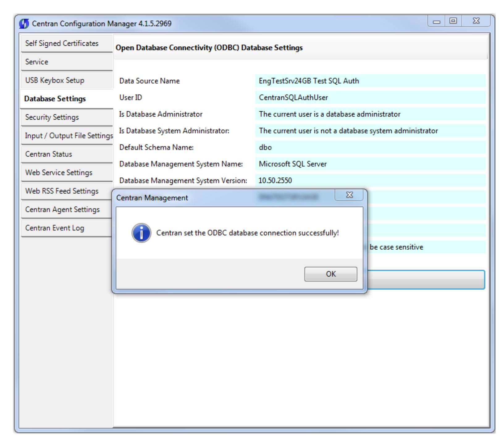Screen dimensions: 504x444
Task: Show the Centran Event Log tab
Action: tap(66, 228)
